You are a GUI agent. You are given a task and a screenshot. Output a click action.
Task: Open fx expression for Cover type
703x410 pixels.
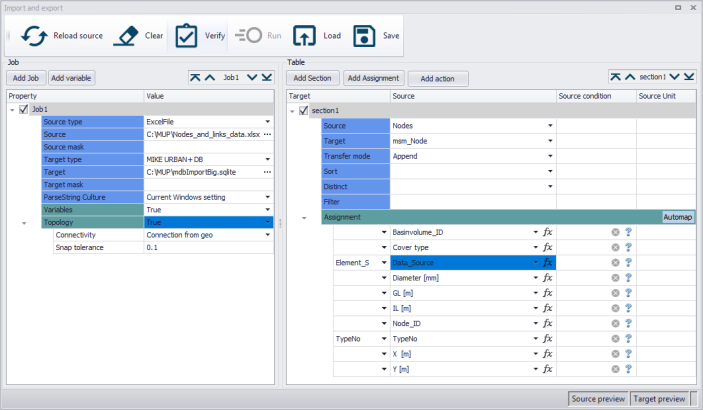(x=547, y=247)
